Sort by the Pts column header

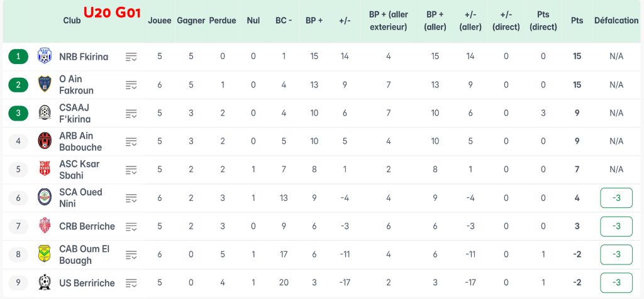click(x=577, y=21)
